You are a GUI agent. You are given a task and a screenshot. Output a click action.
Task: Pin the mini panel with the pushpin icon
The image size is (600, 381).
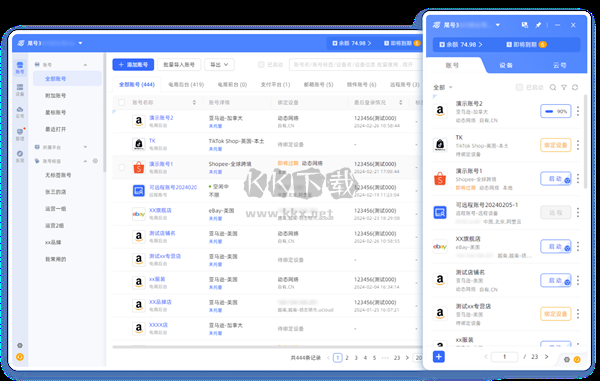tap(538, 25)
